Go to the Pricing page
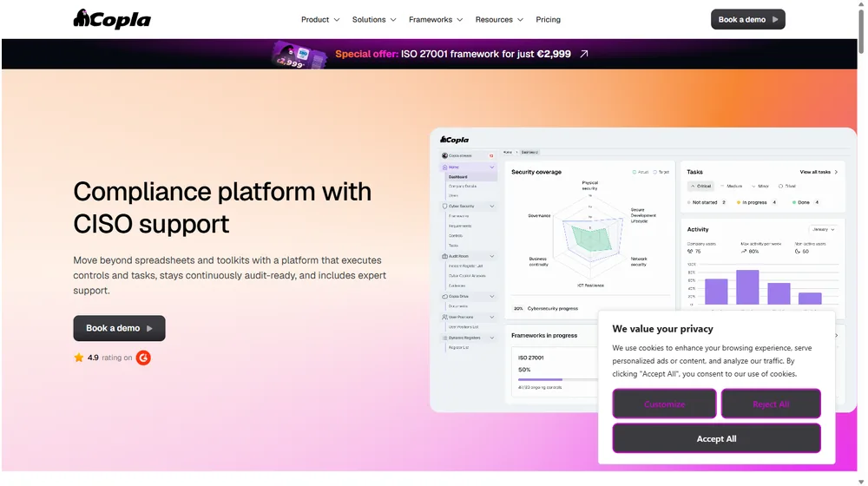The image size is (868, 486). (x=548, y=19)
